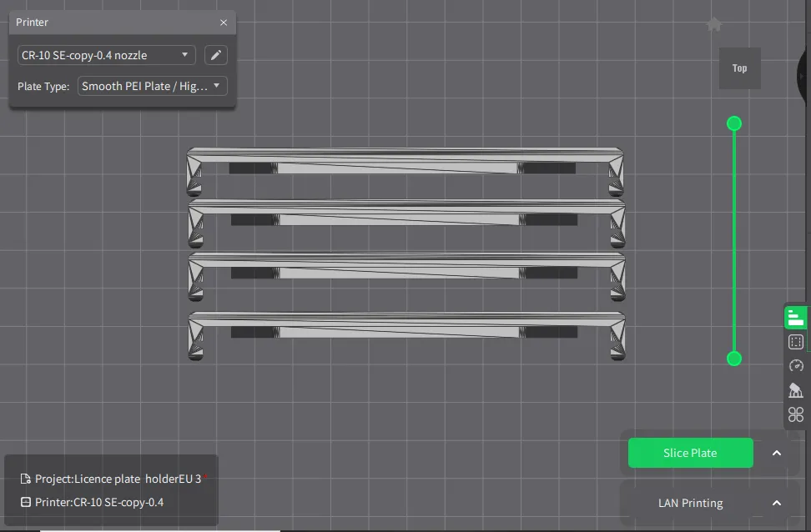The height and width of the screenshot is (532, 811).
Task: Click Project:Licence plate holderEU 3 text
Action: pos(118,479)
